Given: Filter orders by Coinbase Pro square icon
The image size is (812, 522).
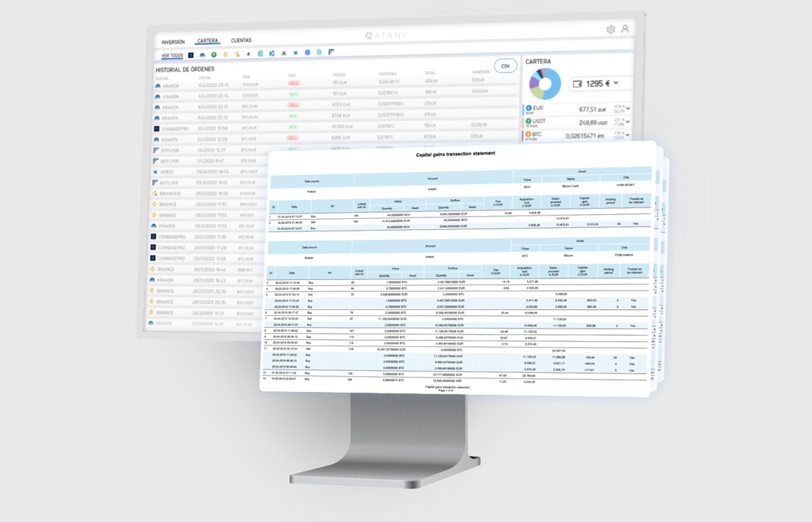Looking at the screenshot, I should (191, 55).
